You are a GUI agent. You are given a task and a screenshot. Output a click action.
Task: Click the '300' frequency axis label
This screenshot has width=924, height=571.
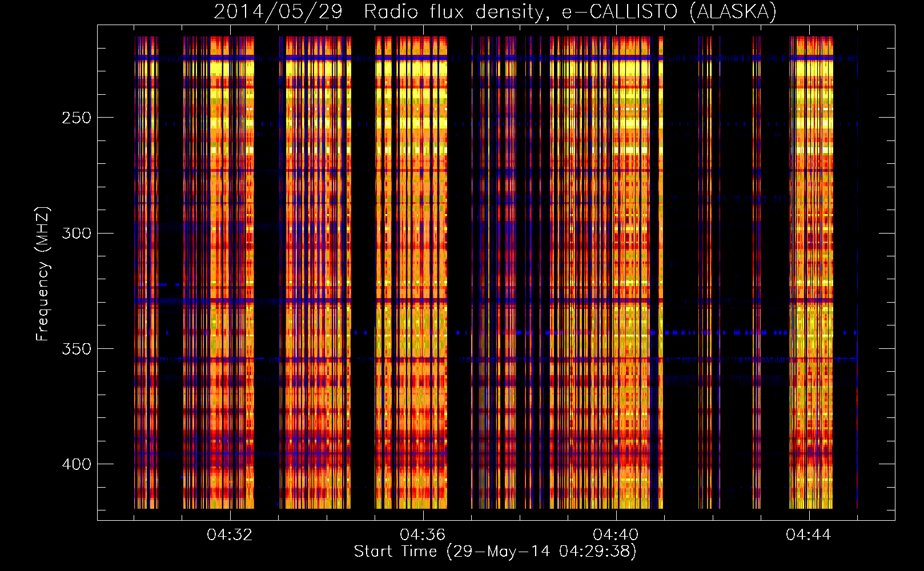pyautogui.click(x=77, y=233)
